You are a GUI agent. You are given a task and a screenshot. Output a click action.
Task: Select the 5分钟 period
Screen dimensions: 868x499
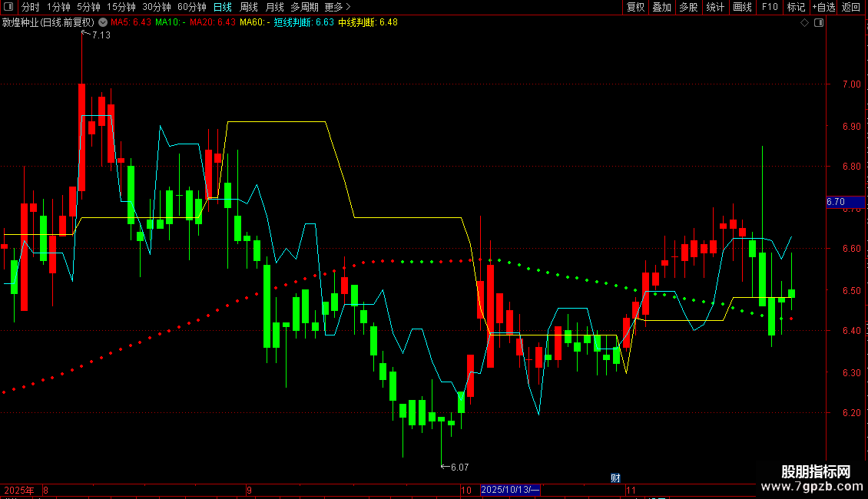coord(88,7)
